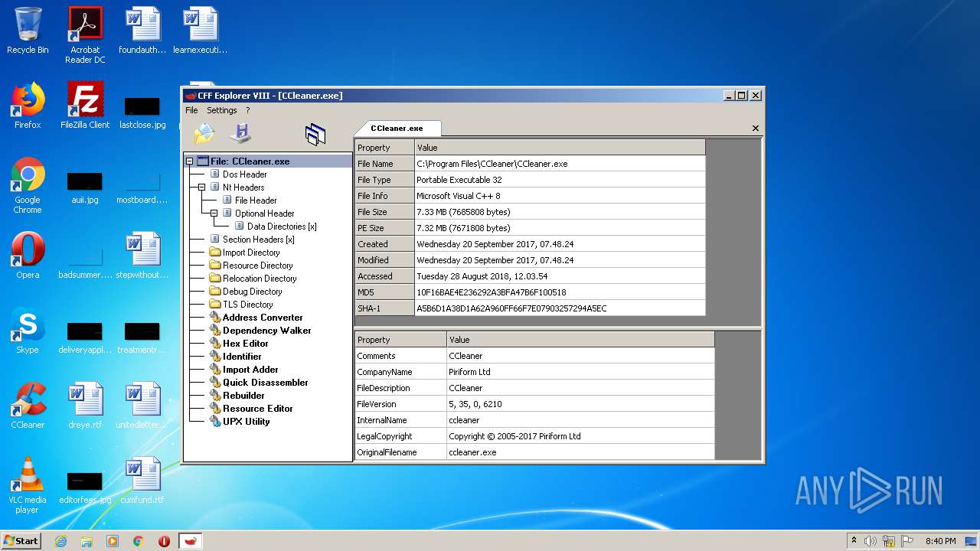980x551 pixels.
Task: Open Firefox desktop shortcut
Action: pos(28,106)
